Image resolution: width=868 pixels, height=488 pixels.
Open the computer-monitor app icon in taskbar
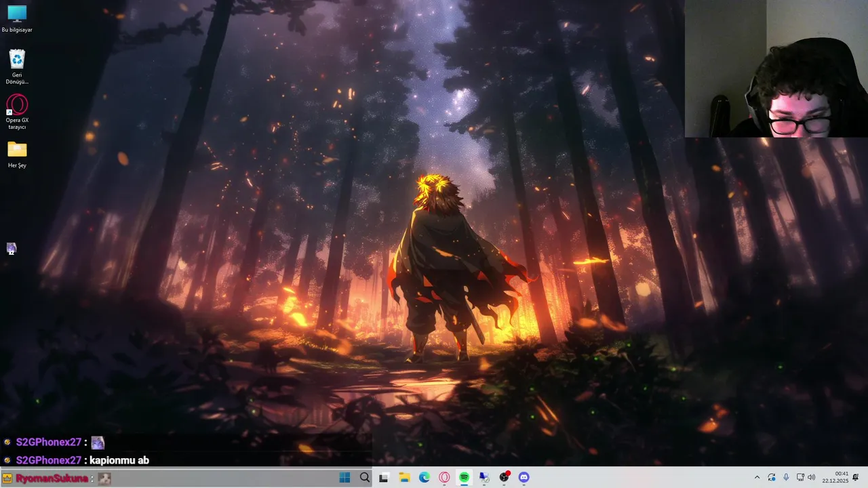click(484, 477)
